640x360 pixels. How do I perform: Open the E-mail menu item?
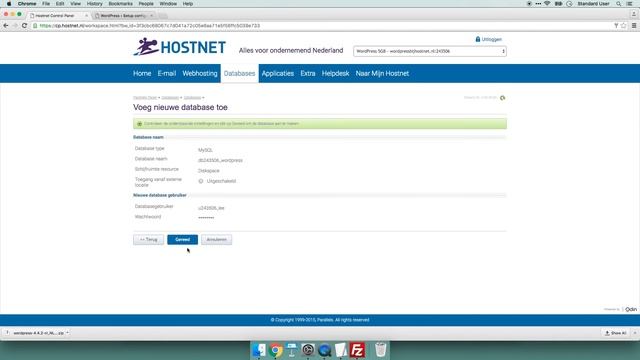click(167, 73)
